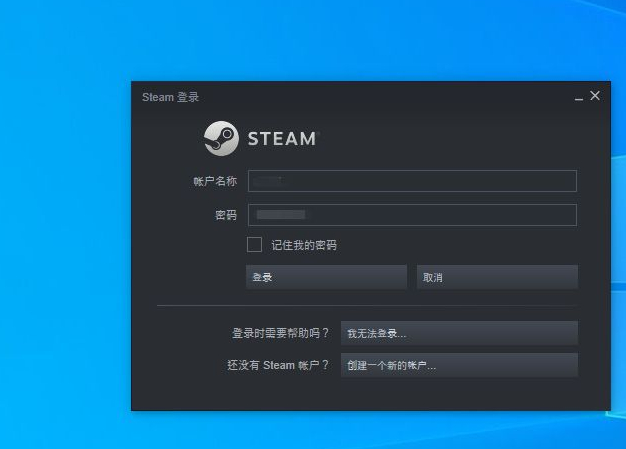Focus the 密码 password field
This screenshot has width=626, height=449.
click(412, 215)
